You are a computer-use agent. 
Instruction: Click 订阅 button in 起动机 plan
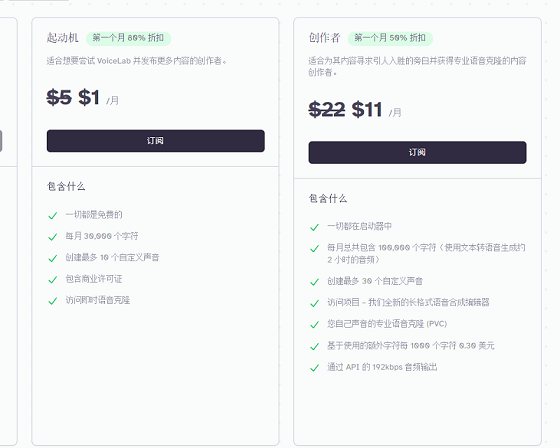pos(155,141)
